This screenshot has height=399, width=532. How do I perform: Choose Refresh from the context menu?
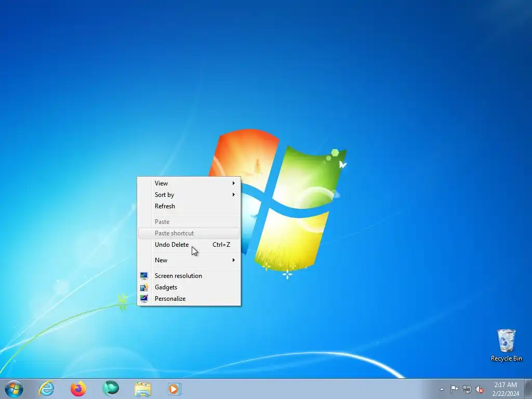[x=189, y=206]
